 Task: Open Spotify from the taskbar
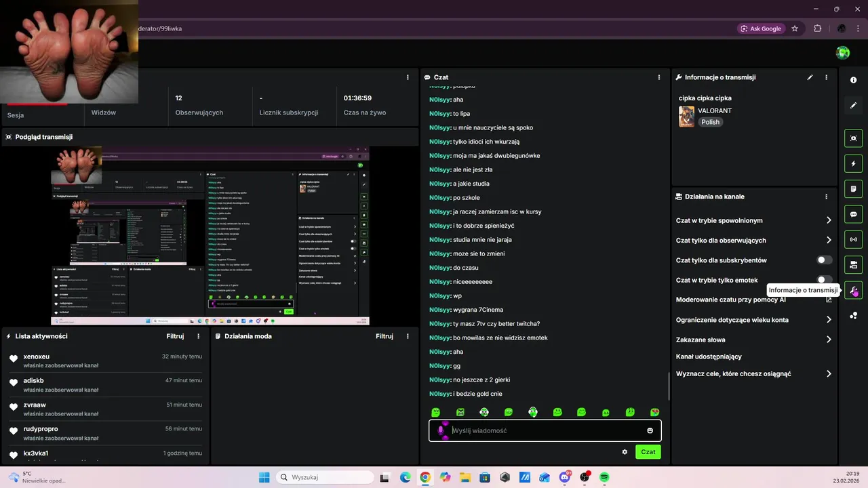click(604, 477)
